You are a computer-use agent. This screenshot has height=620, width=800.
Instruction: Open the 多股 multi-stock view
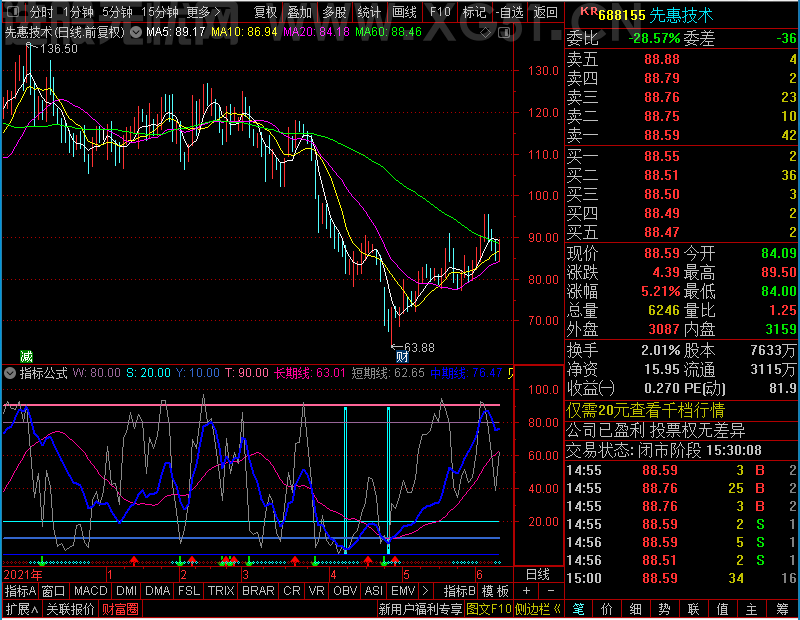334,12
